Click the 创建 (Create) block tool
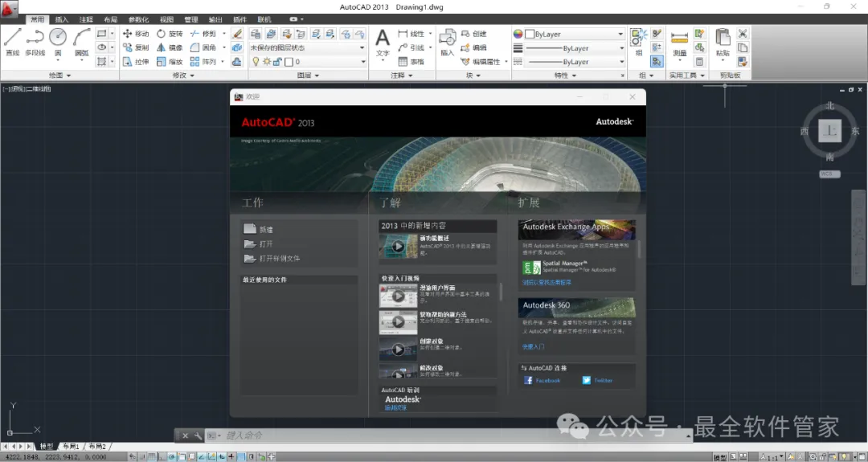 pos(474,34)
